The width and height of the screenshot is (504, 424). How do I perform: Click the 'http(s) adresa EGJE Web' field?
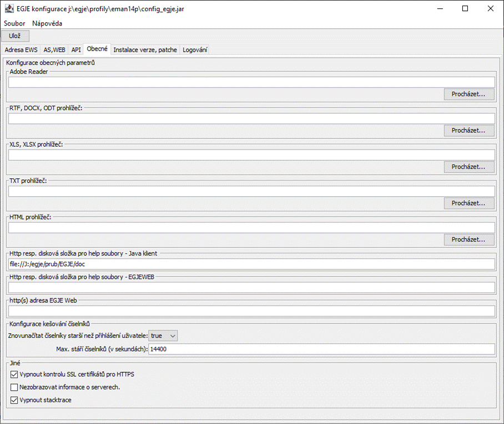point(251,311)
